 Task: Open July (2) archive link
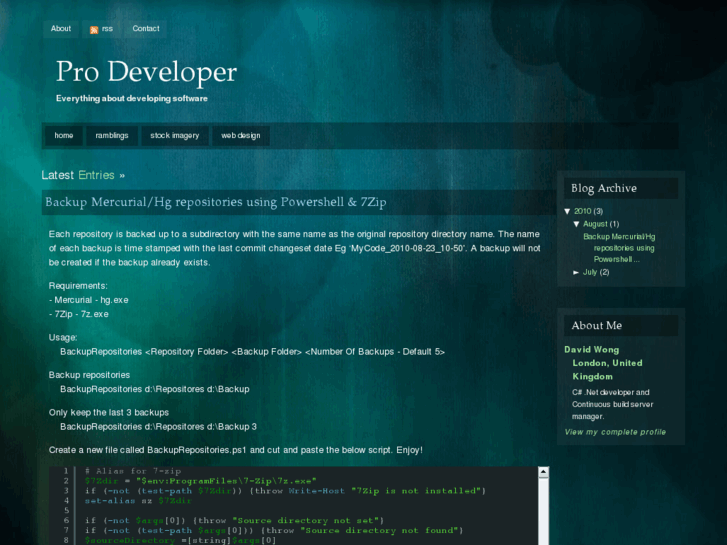590,272
